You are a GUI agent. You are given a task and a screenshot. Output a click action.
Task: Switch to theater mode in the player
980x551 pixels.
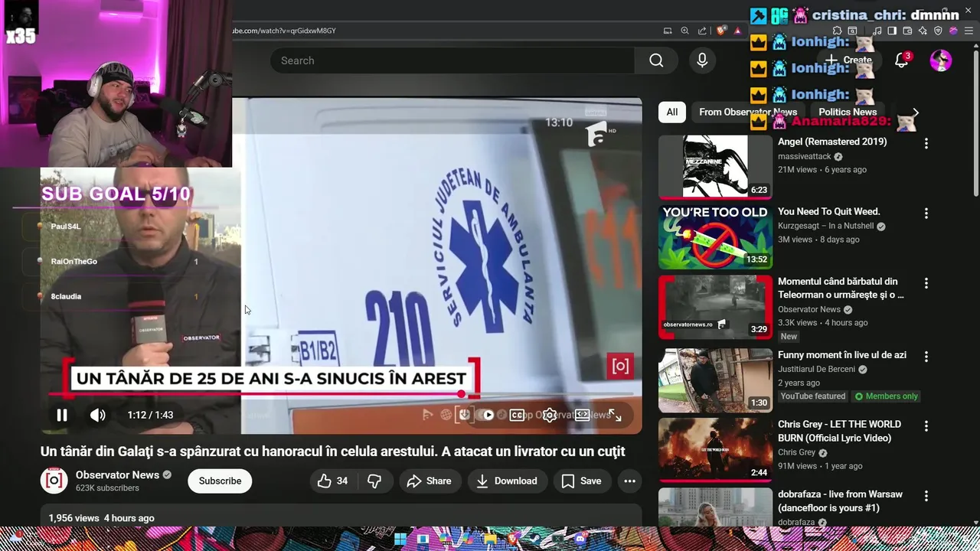coord(583,415)
